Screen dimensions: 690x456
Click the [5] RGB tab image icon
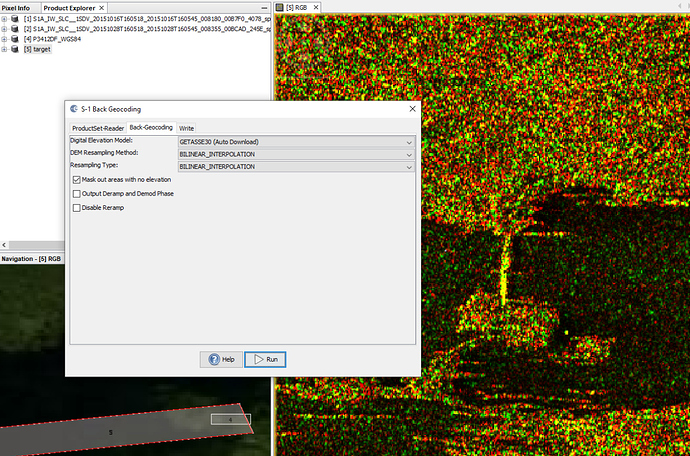279,7
